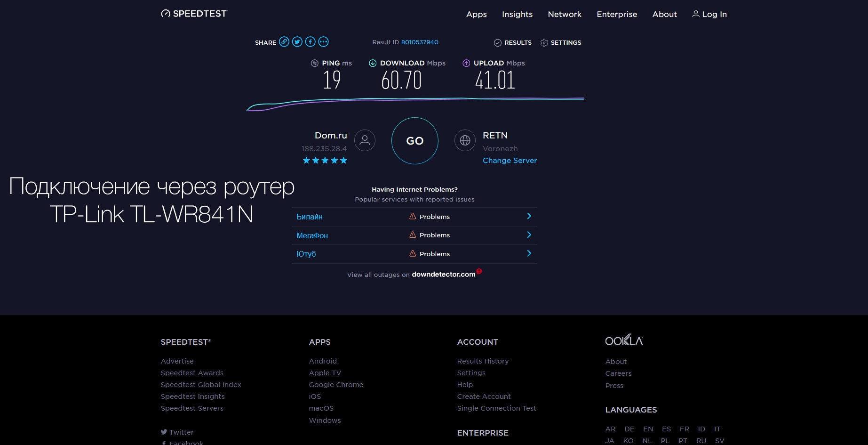Open Speedtest Insights footer link

(x=192, y=396)
